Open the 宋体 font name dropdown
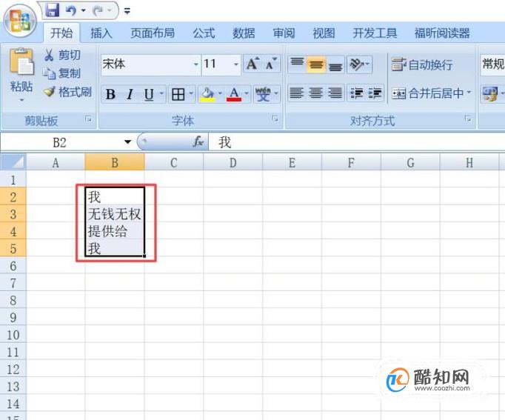 pyautogui.click(x=195, y=64)
